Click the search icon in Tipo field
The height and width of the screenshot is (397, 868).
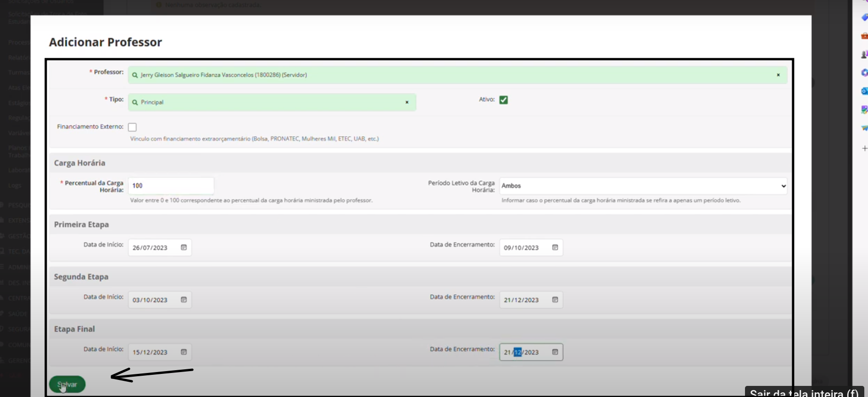(135, 103)
